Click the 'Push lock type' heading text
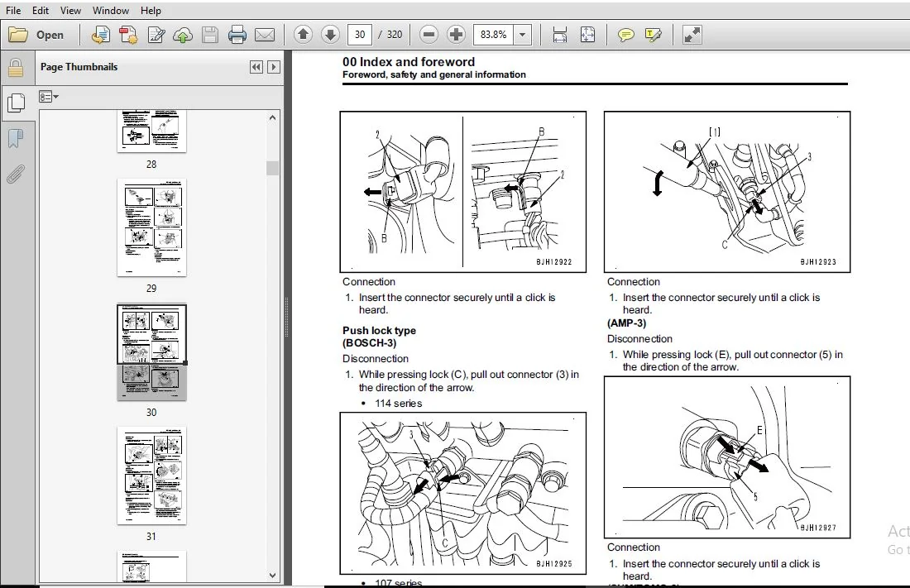This screenshot has height=588, width=910. point(379,330)
